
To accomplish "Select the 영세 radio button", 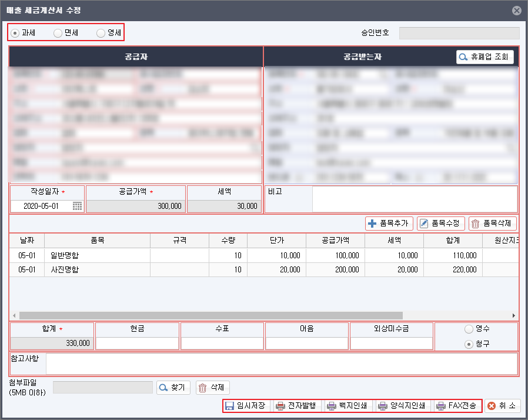I will pos(101,33).
